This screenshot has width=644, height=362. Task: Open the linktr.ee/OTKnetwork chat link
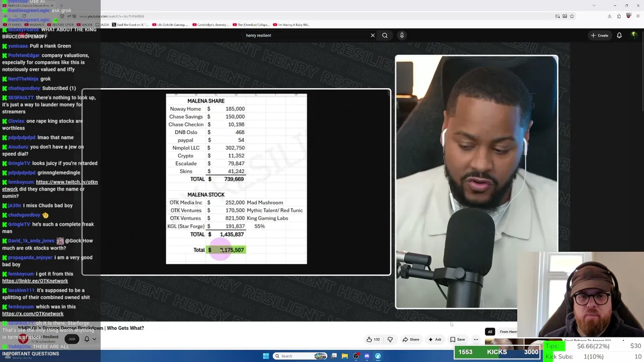pyautogui.click(x=35, y=281)
